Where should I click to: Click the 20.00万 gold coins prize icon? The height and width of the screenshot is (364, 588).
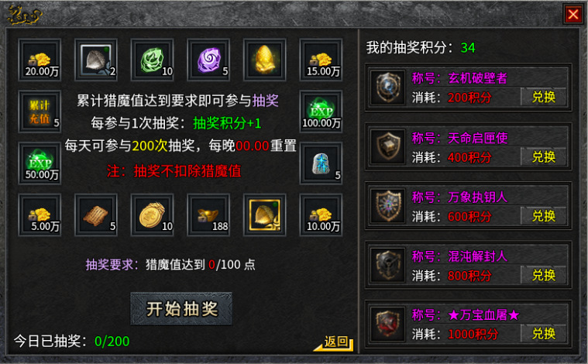click(x=40, y=60)
